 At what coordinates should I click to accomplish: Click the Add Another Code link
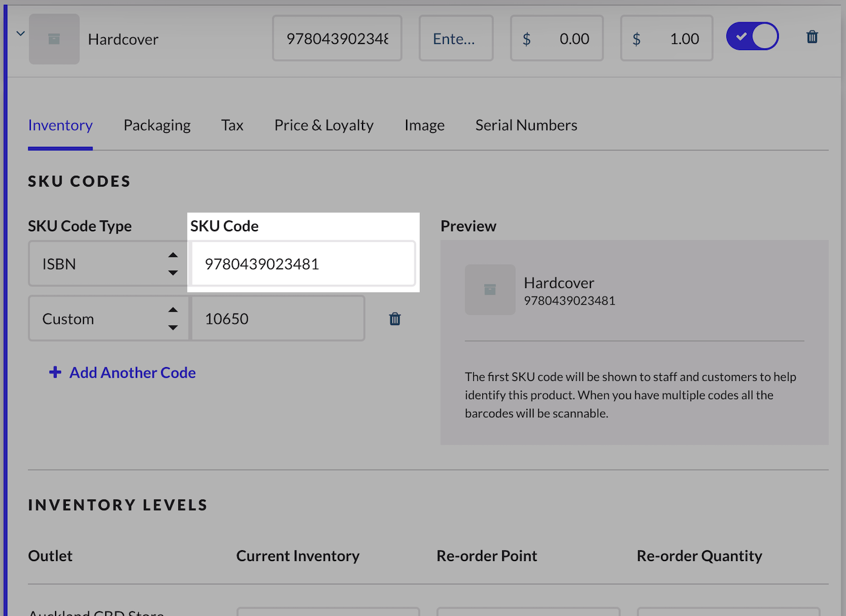(x=132, y=373)
